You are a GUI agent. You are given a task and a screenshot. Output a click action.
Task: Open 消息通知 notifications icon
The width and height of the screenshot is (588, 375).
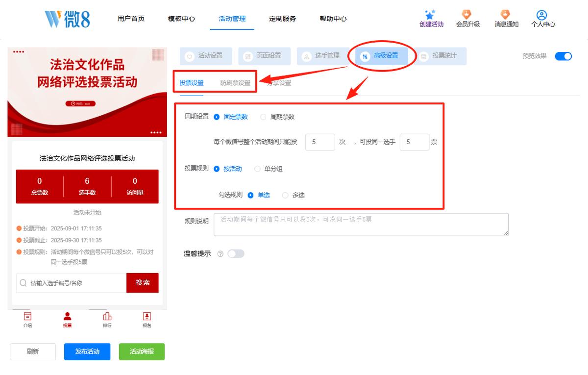tap(506, 15)
